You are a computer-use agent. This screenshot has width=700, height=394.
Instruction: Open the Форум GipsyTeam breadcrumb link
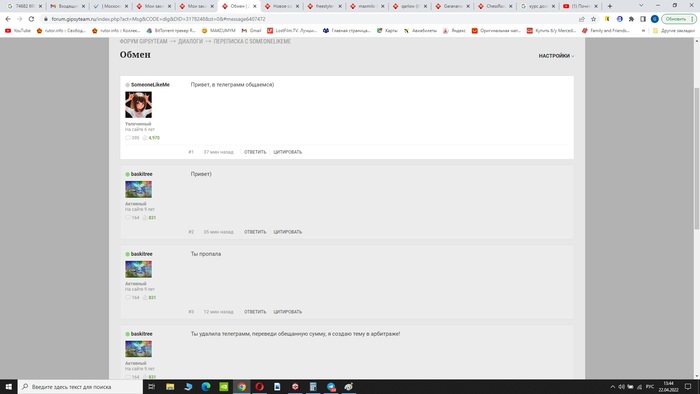click(x=143, y=41)
